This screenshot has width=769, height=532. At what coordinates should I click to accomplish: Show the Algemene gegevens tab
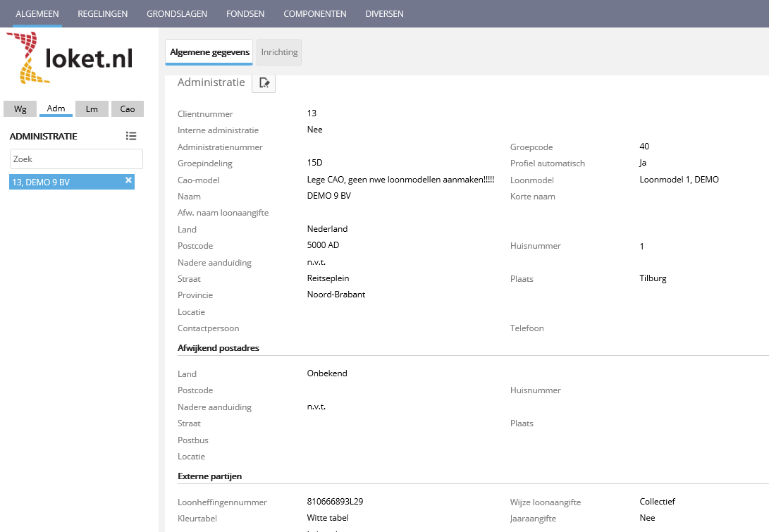coord(209,52)
